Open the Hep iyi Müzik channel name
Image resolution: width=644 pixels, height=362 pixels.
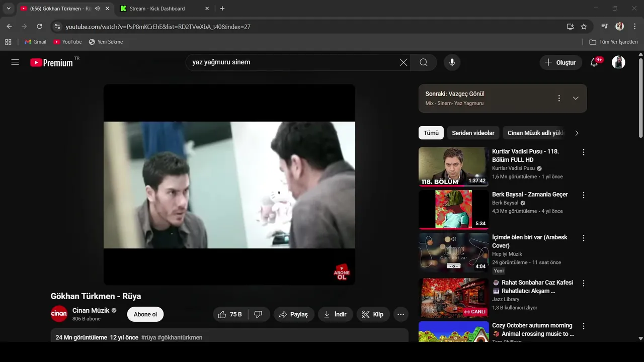507,254
